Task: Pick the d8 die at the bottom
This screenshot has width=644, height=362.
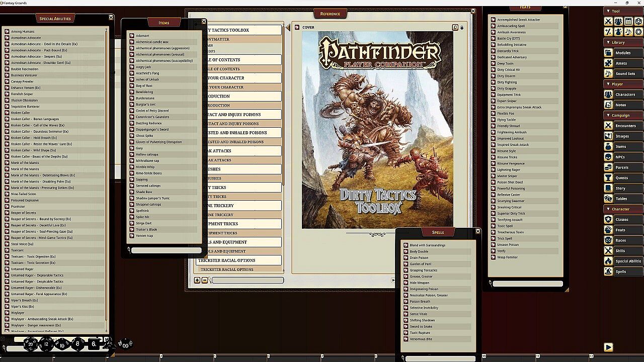Action: point(77,344)
